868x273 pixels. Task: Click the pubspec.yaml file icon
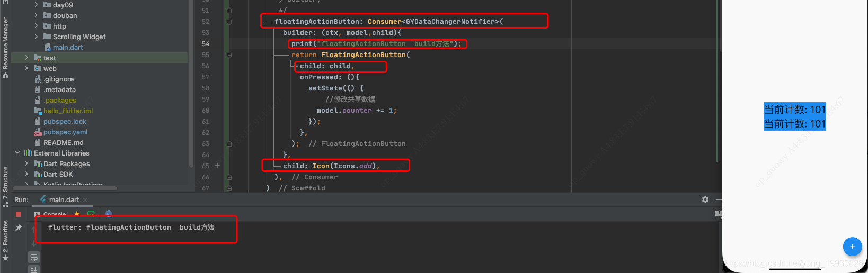[x=38, y=132]
